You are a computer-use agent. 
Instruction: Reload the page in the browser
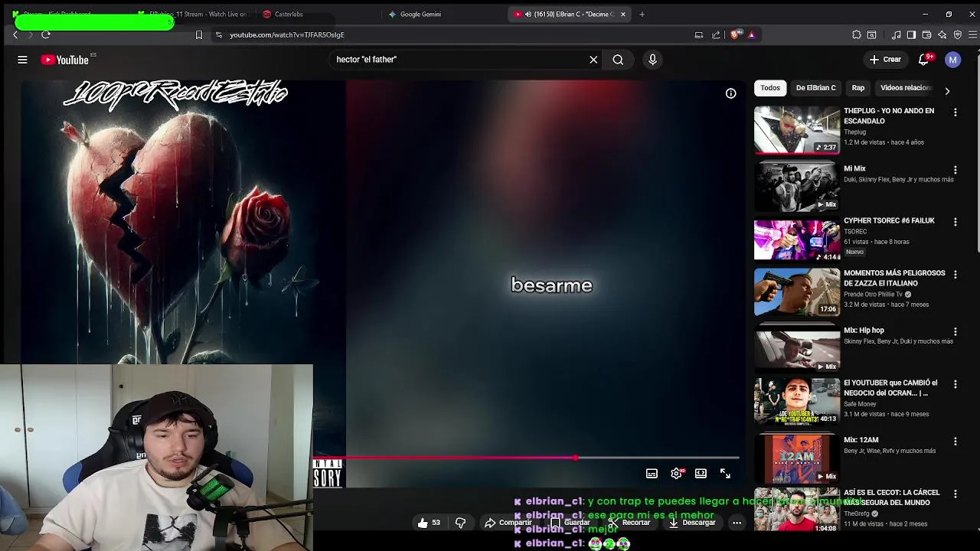[x=46, y=34]
